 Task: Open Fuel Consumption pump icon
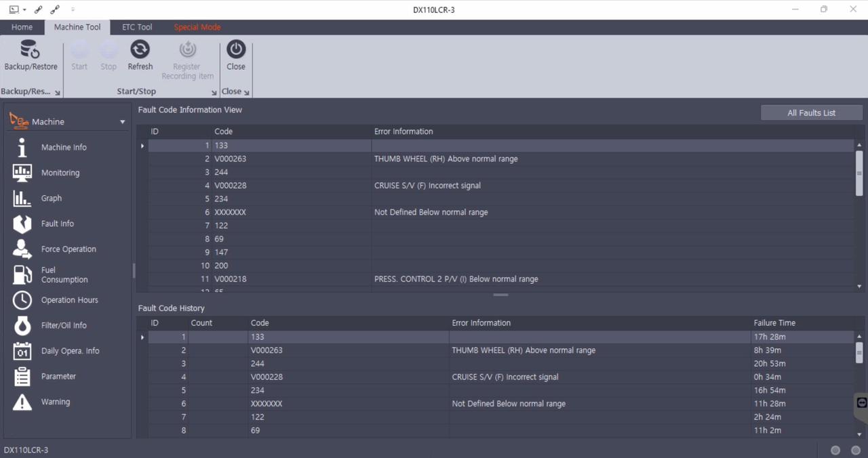[22, 274]
